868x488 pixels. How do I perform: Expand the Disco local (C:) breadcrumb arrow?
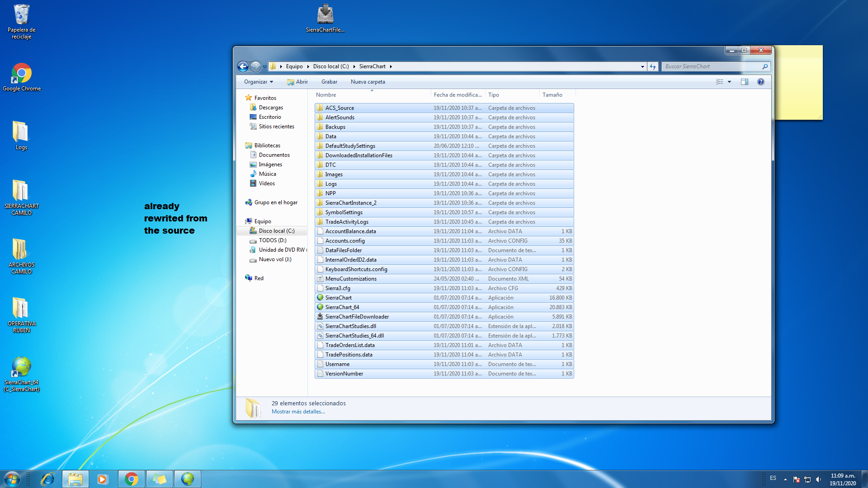click(x=354, y=66)
